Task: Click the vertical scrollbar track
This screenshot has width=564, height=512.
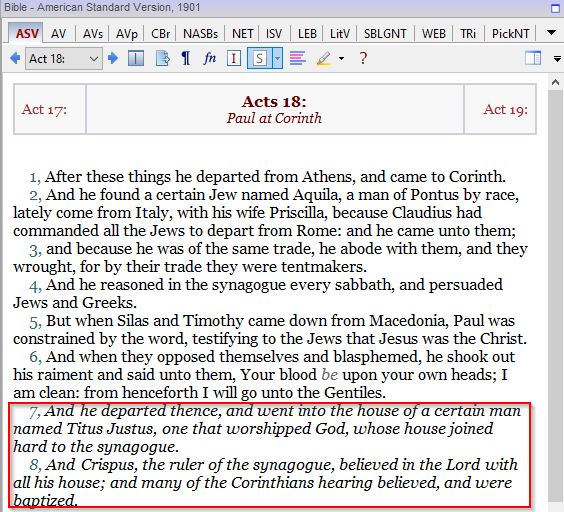Action: coord(555,295)
